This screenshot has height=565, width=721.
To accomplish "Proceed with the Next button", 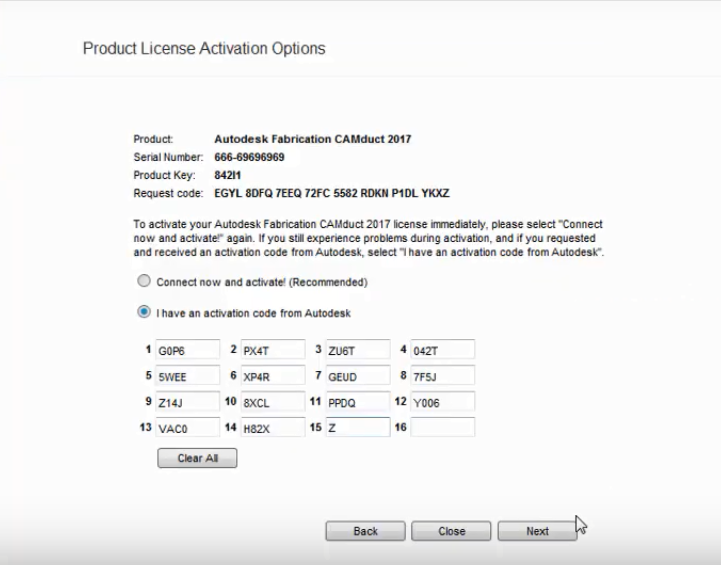I will click(x=537, y=531).
